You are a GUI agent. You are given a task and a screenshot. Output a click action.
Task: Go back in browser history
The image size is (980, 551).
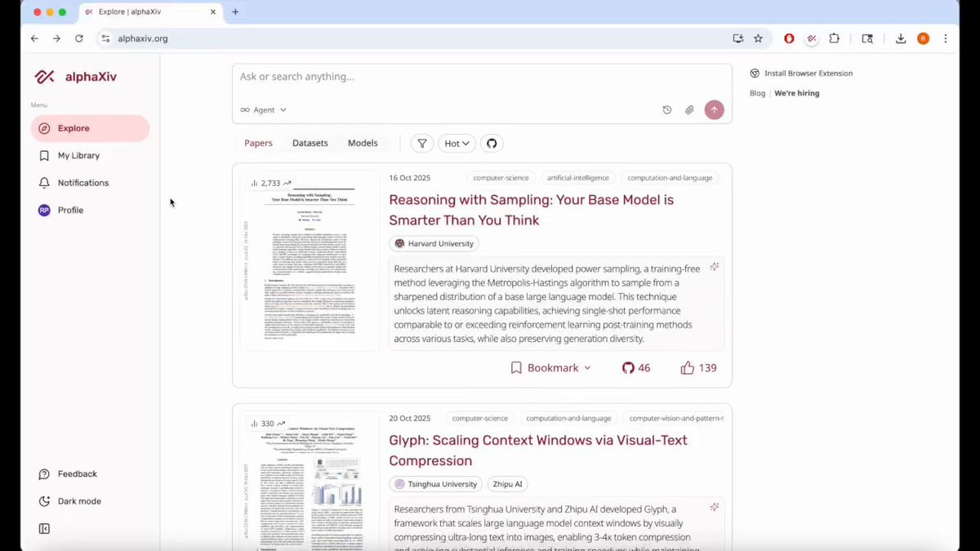coord(34,38)
